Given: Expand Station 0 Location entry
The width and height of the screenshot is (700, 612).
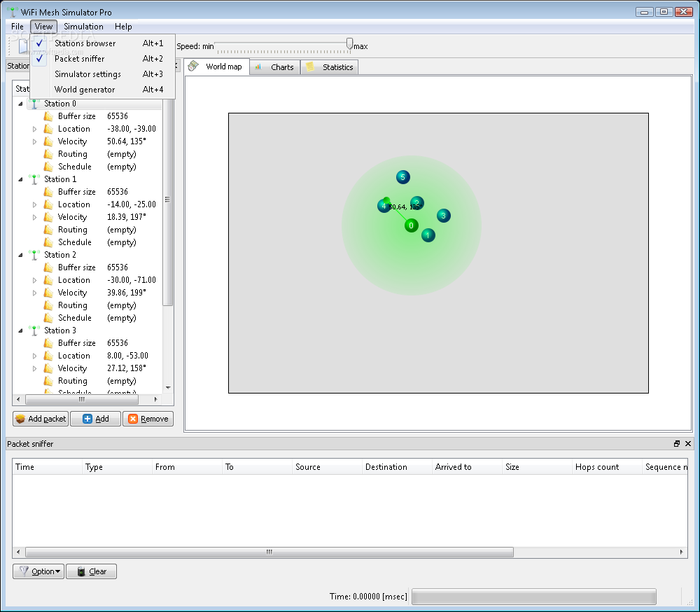Looking at the screenshot, I should point(34,129).
